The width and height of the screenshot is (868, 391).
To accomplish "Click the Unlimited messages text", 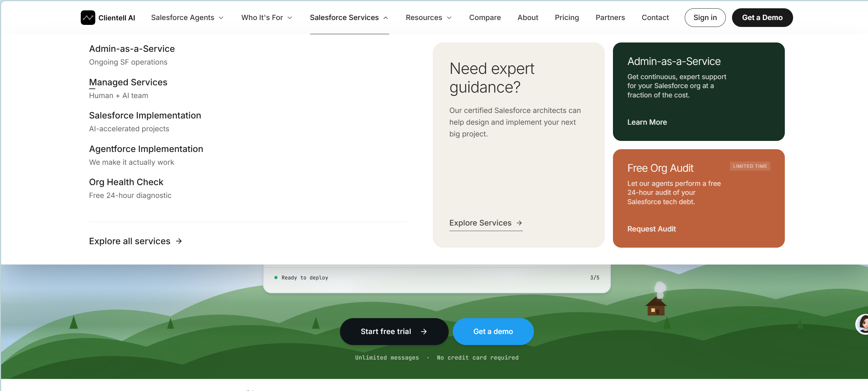I will (387, 358).
